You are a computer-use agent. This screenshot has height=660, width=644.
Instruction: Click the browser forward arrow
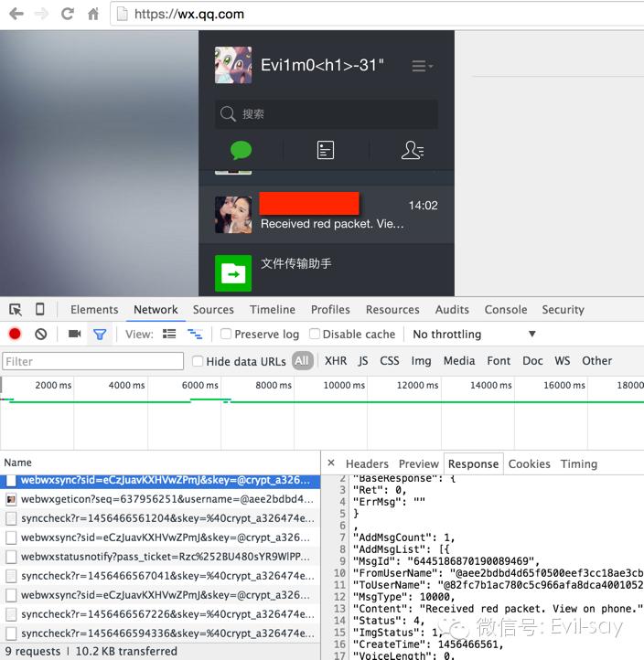pyautogui.click(x=42, y=14)
